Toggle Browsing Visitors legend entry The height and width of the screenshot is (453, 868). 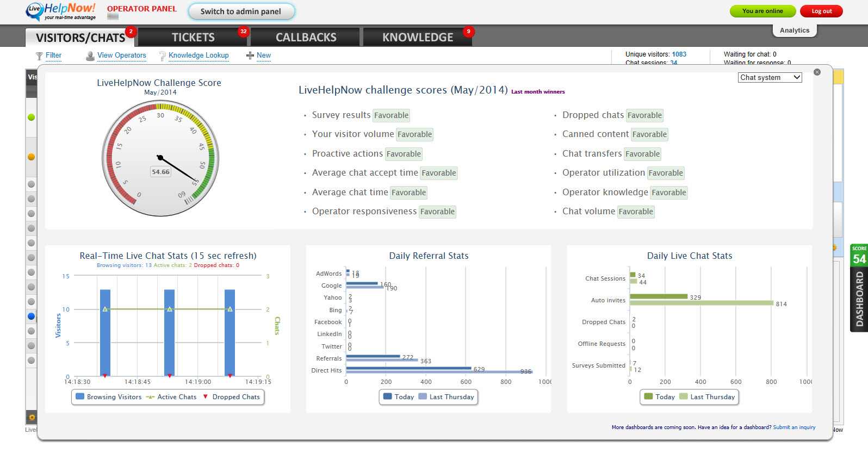coord(109,397)
